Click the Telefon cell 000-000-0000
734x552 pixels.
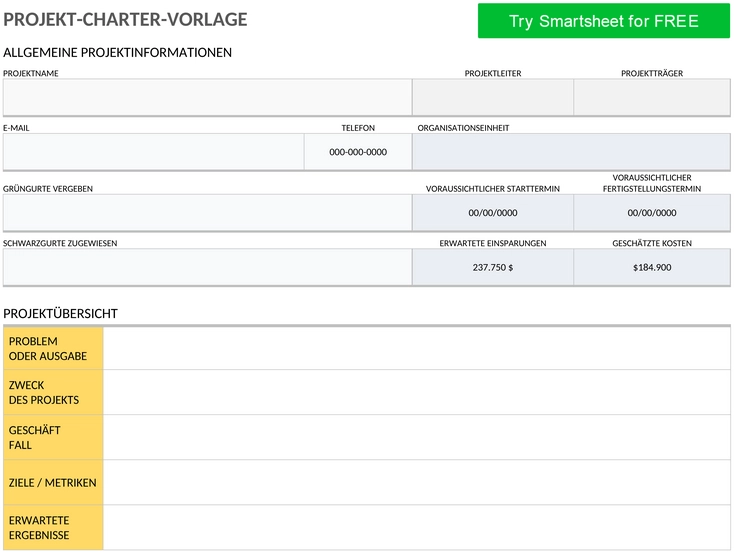(x=358, y=152)
